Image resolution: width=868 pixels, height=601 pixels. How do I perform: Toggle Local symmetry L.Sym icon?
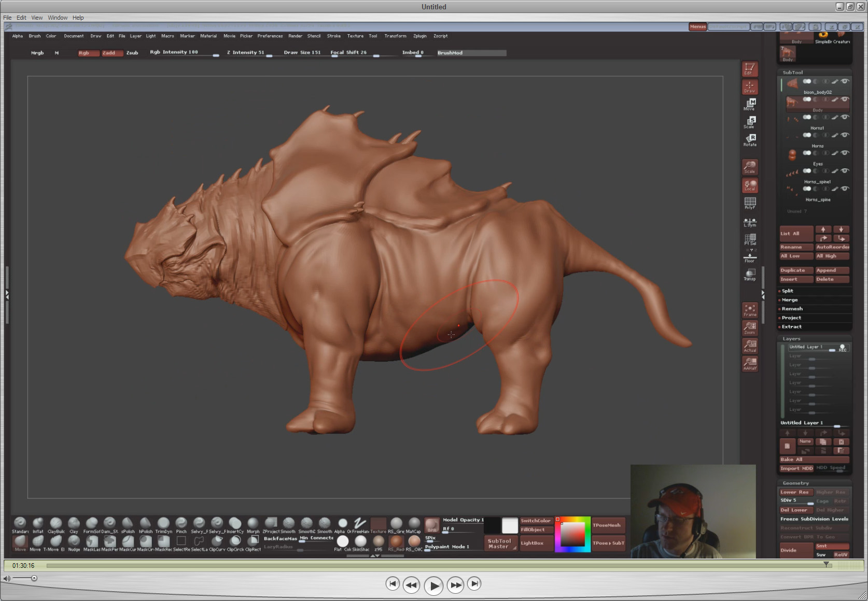[750, 222]
